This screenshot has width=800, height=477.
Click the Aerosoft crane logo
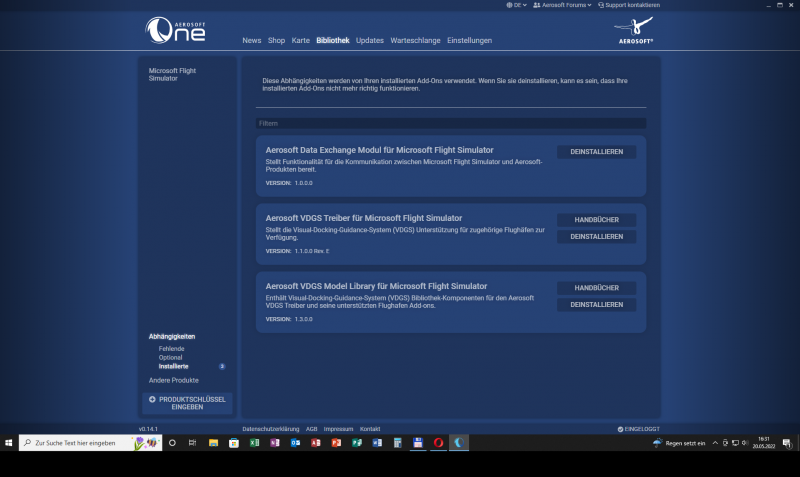click(633, 30)
